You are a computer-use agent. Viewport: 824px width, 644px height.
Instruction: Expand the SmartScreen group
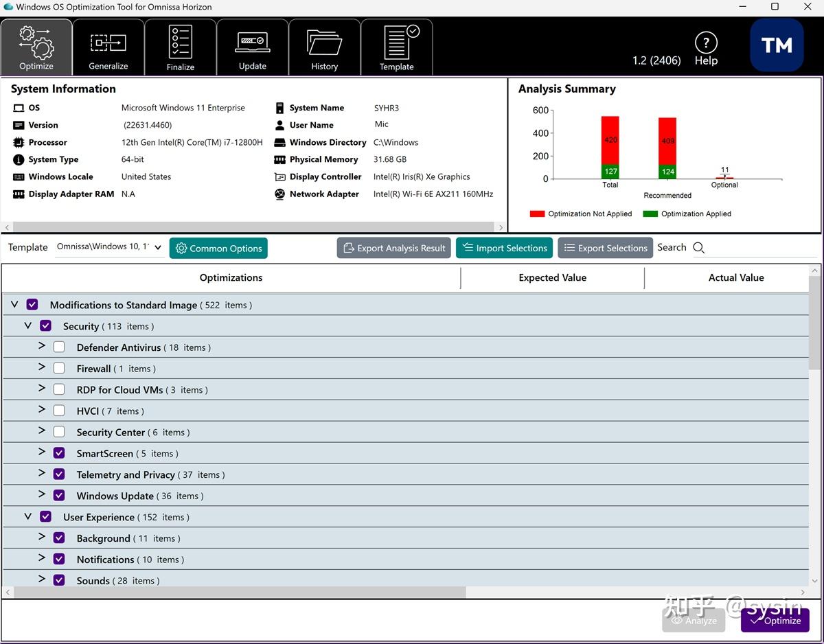(42, 452)
